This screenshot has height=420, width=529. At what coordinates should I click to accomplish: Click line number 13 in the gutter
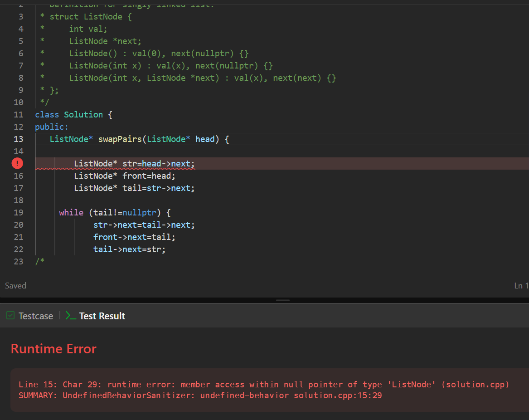click(x=19, y=139)
